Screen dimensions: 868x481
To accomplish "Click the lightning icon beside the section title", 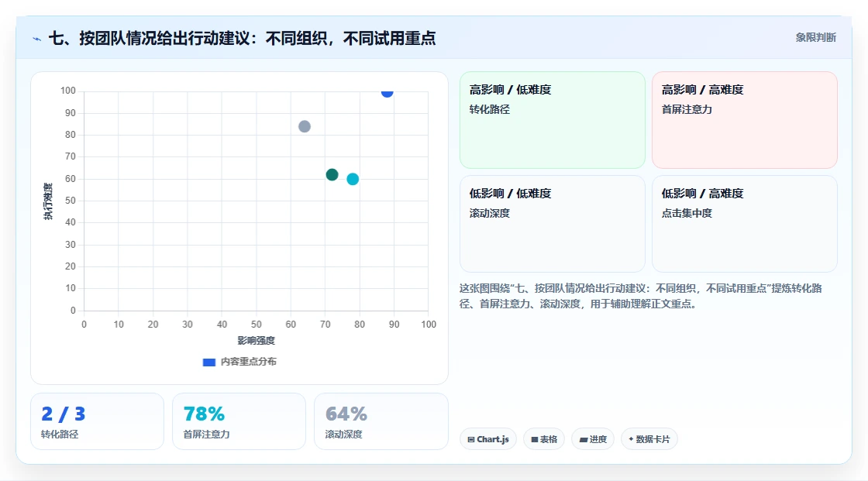I will coord(36,39).
